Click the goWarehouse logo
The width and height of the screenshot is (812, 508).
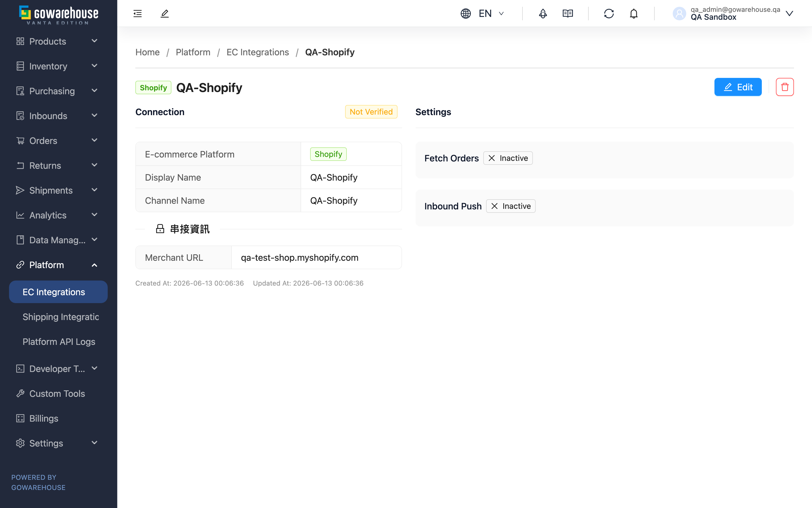click(59, 15)
